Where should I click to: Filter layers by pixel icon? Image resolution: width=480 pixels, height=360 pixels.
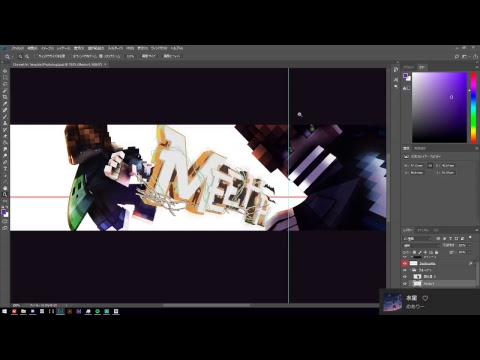click(x=438, y=238)
